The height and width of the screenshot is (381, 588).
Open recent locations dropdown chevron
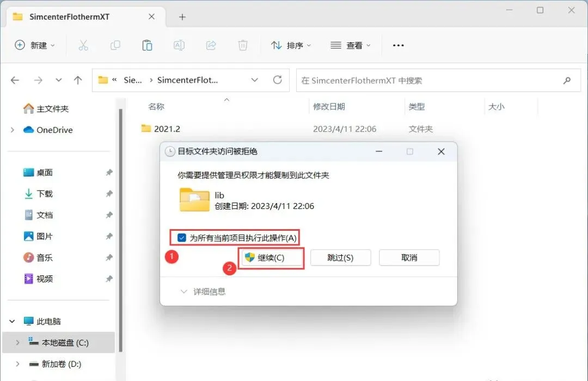(58, 80)
